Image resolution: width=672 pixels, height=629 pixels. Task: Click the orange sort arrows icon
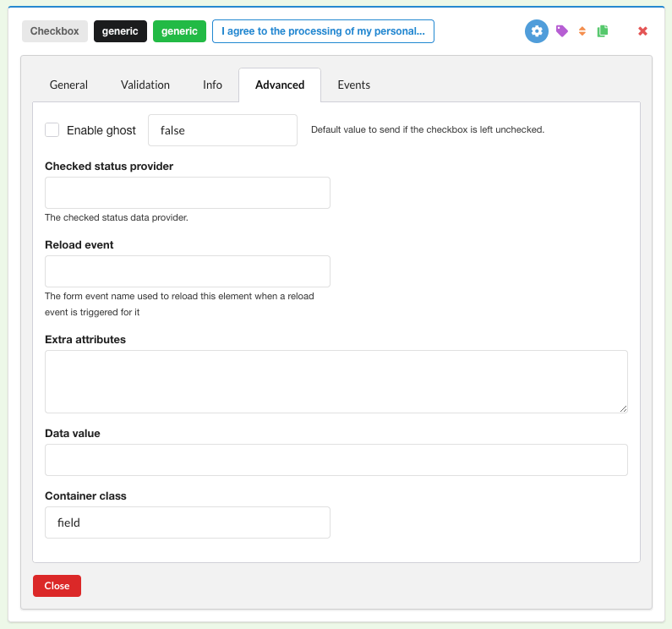click(582, 31)
